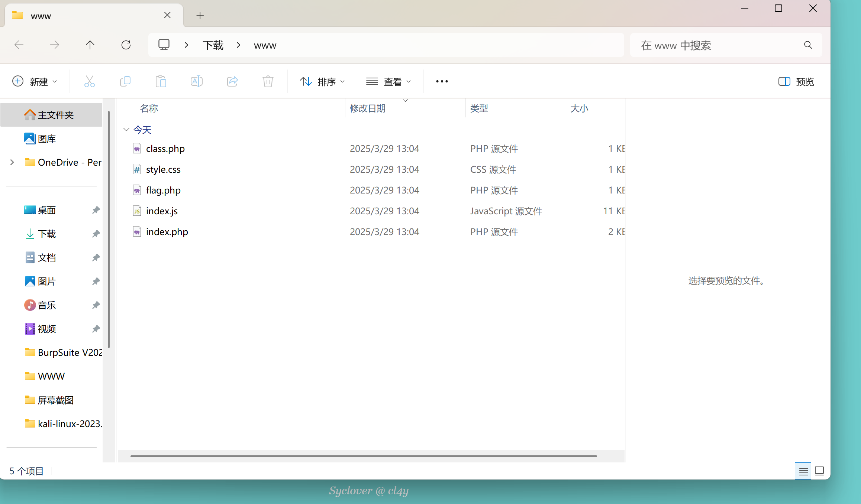Click the 新建 new button
The width and height of the screenshot is (861, 504).
tap(34, 81)
